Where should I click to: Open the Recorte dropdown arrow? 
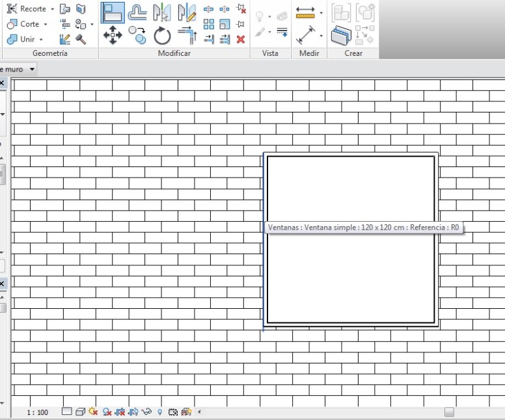pyautogui.click(x=53, y=9)
